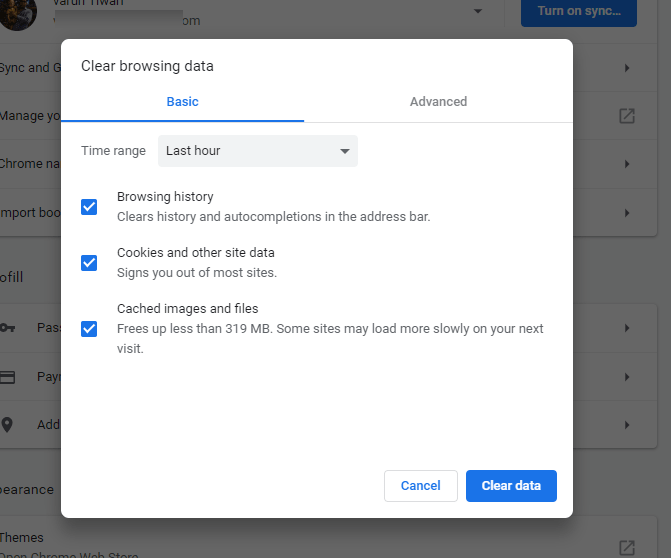Switch to the Advanced tab
Image resolution: width=671 pixels, height=558 pixels.
438,101
